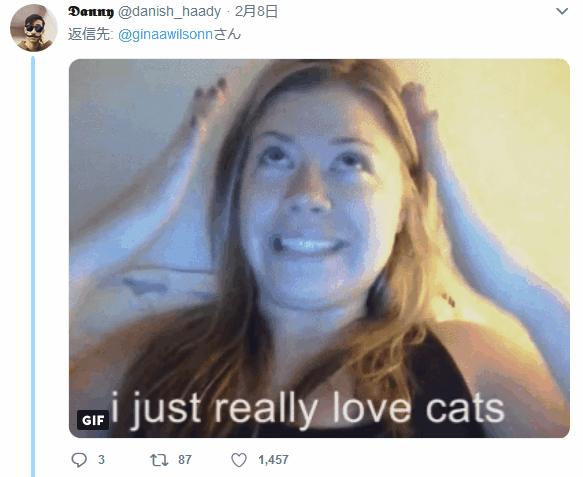Click the Danny display name
Viewport: 583px width, 477px height.
(91, 12)
